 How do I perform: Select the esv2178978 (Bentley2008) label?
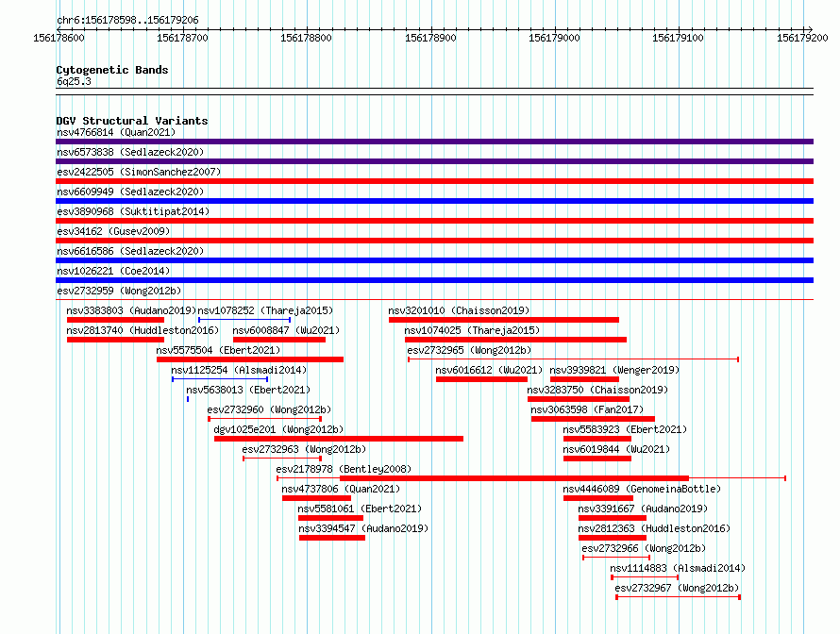[344, 469]
